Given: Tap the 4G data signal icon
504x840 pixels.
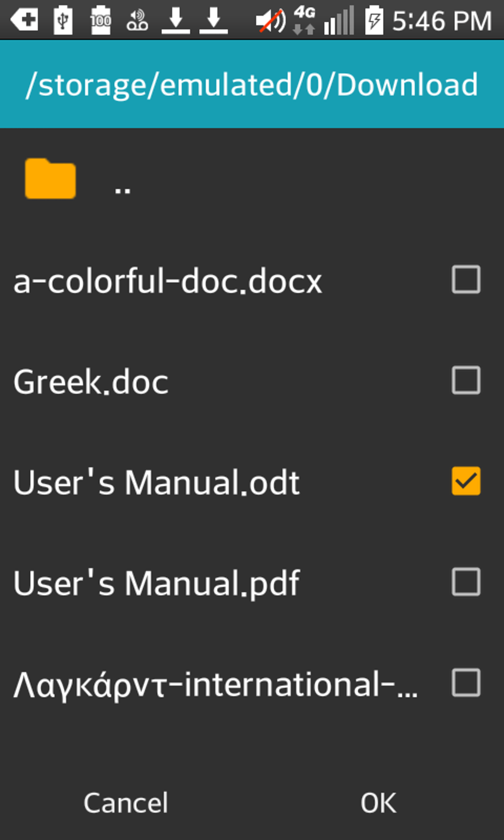Looking at the screenshot, I should point(304,20).
